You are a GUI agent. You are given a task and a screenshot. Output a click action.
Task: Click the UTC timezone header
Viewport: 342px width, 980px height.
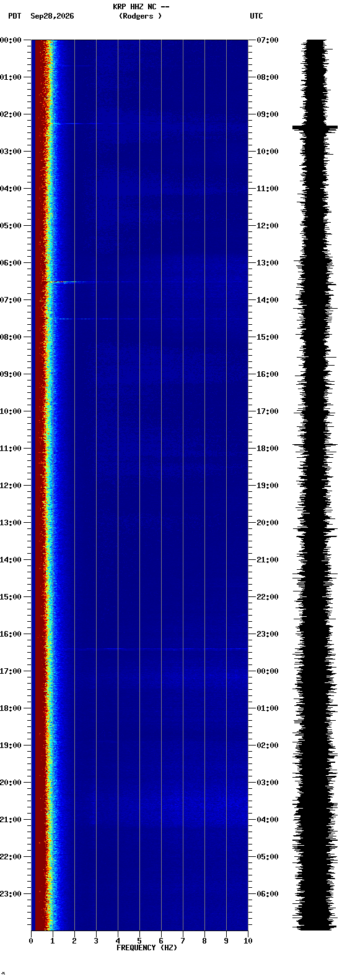click(x=256, y=16)
